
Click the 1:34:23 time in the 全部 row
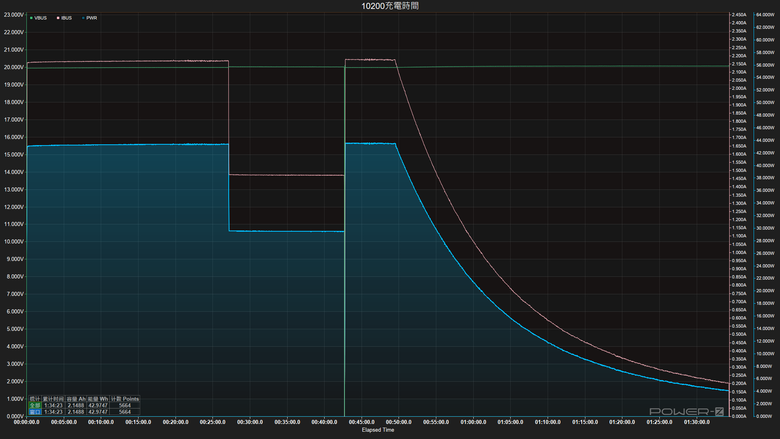[x=53, y=405]
